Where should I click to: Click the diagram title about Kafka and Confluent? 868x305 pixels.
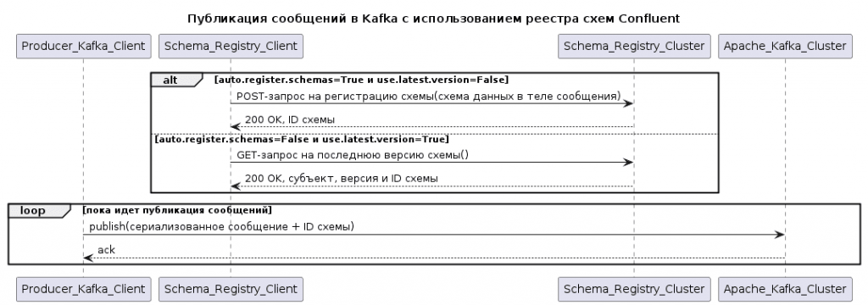[433, 19]
